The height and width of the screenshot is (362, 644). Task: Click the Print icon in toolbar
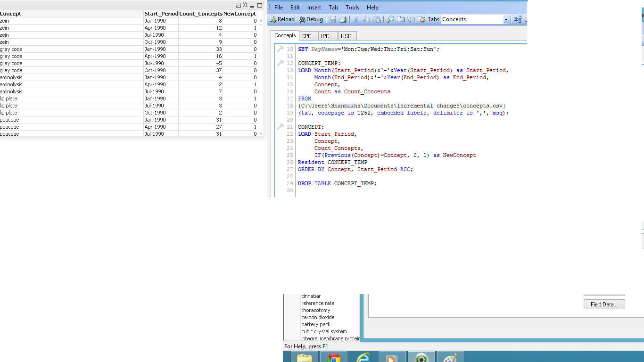(x=343, y=19)
